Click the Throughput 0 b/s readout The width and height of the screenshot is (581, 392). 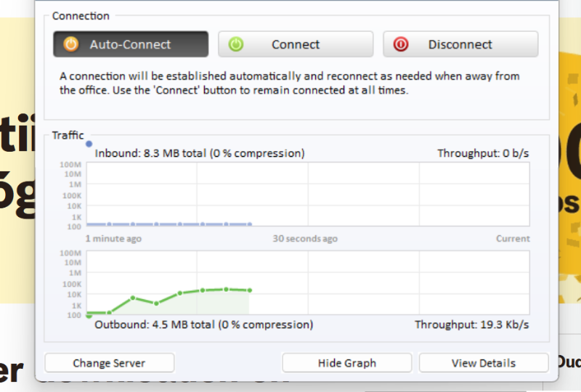pyautogui.click(x=483, y=153)
